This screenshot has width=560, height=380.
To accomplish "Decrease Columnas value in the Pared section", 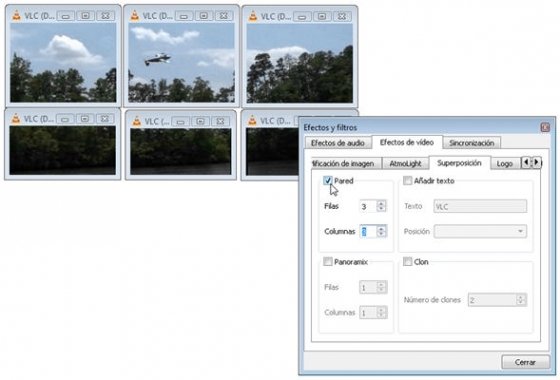I will [x=381, y=234].
